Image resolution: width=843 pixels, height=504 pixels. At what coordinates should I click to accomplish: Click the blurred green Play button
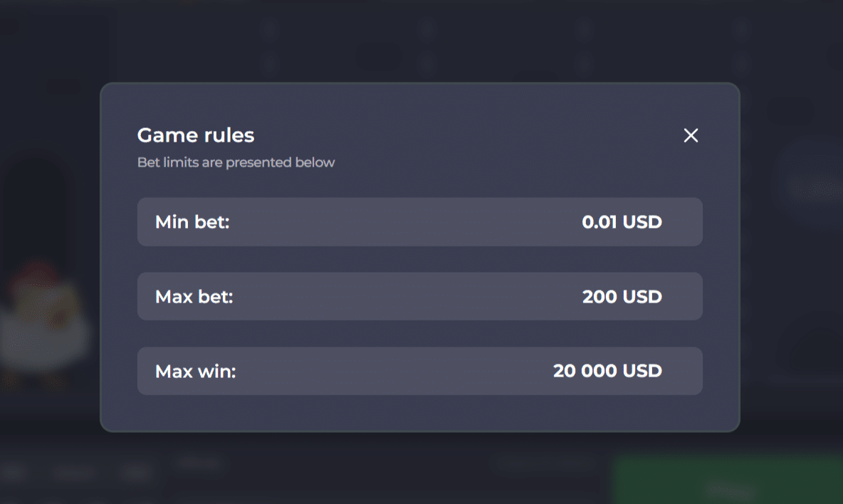[x=726, y=484]
